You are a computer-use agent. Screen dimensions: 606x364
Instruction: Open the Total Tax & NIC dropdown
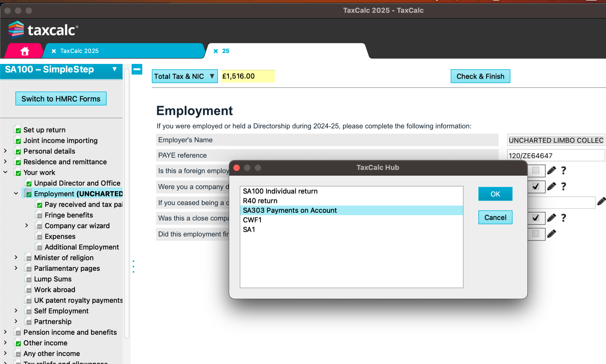184,76
